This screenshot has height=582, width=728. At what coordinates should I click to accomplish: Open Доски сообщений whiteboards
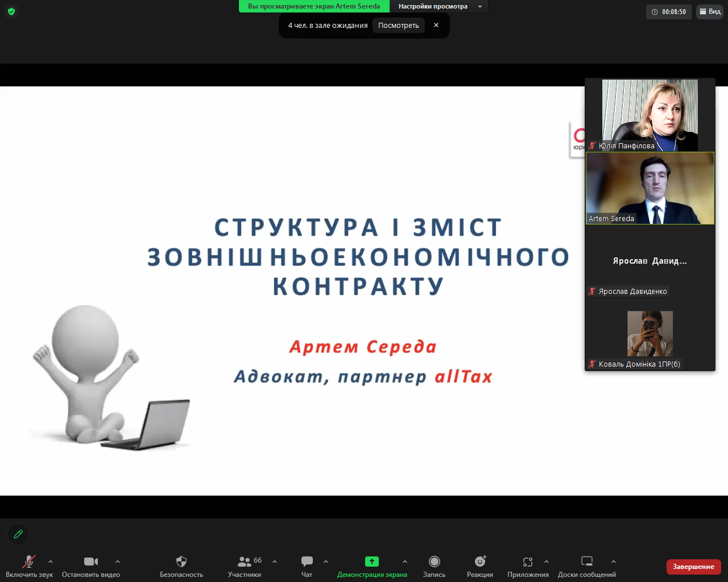tap(587, 567)
